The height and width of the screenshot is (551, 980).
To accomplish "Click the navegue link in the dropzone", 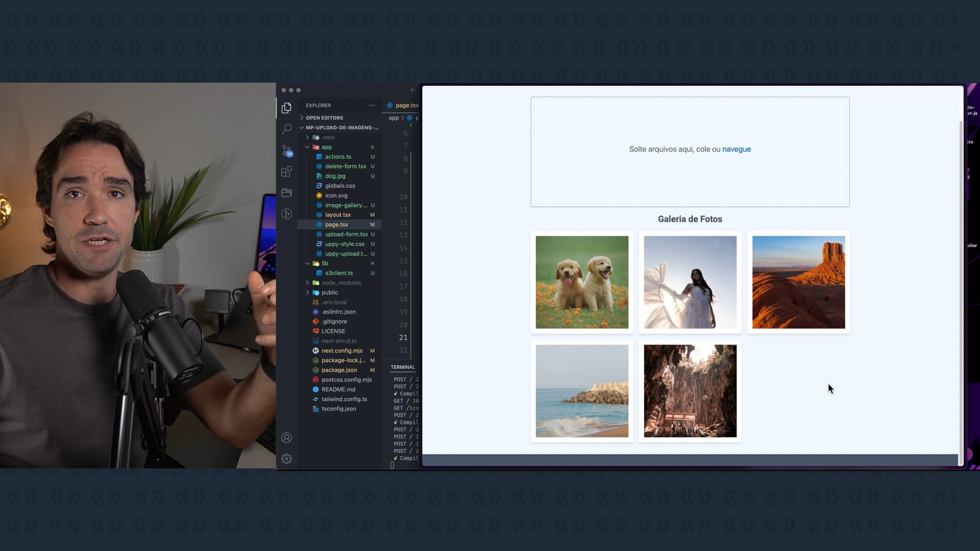I will click(736, 149).
